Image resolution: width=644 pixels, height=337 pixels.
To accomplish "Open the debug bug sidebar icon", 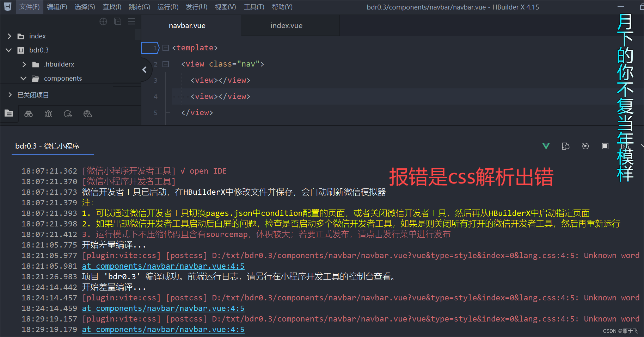I will [48, 114].
